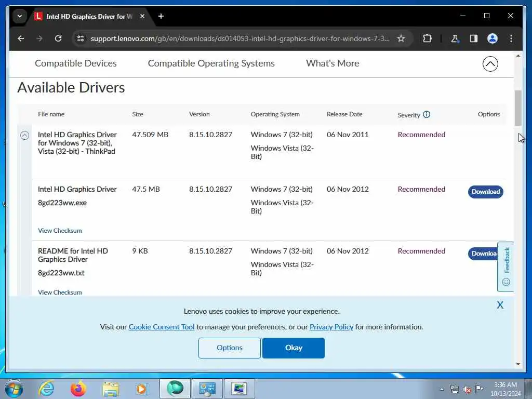Click the 47.509 MB size value
The height and width of the screenshot is (399, 532).
click(150, 135)
